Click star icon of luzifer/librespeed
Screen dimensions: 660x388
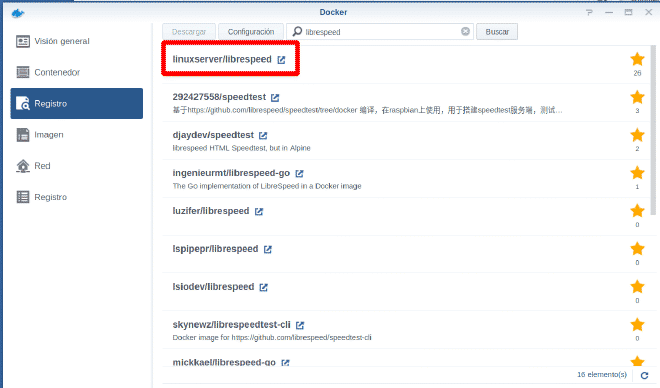point(637,211)
